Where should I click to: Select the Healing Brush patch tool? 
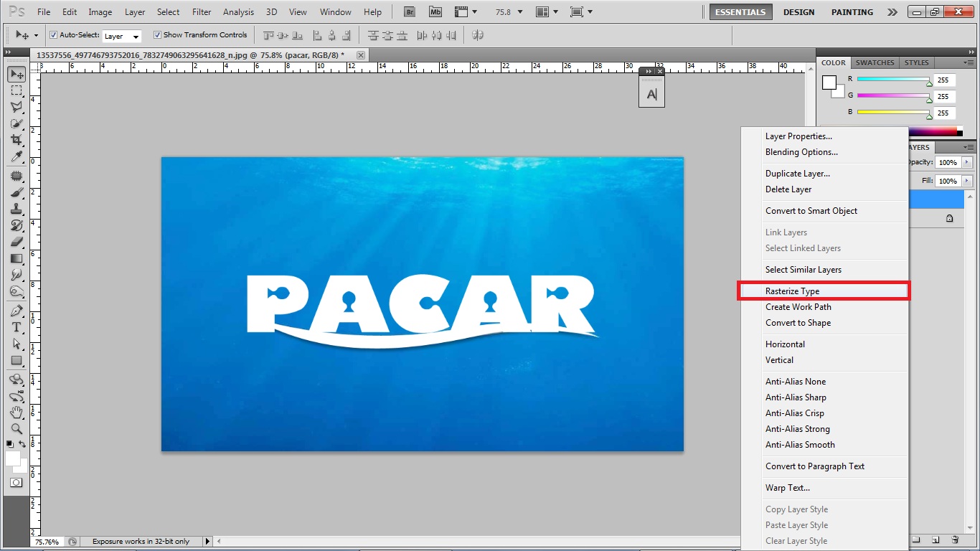coord(17,176)
